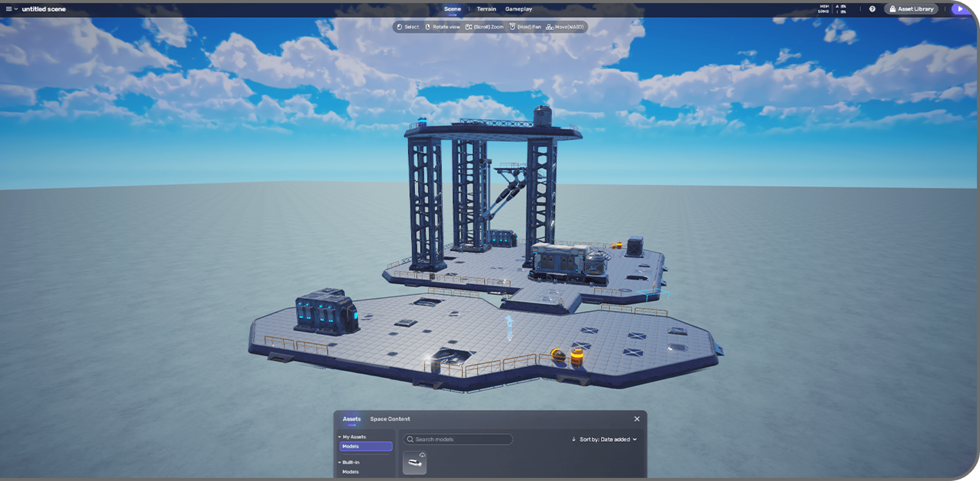
Task: Click the Rotate view mouse icon
Action: tap(427, 27)
